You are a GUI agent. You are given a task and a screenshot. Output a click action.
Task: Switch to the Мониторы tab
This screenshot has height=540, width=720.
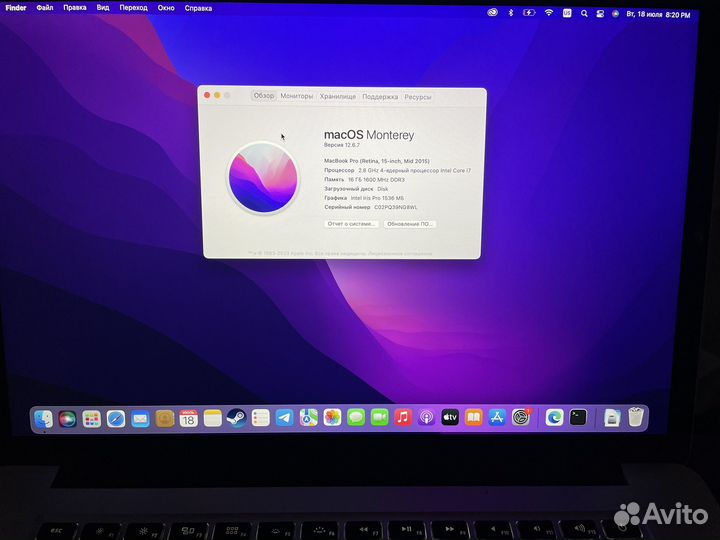coord(297,96)
